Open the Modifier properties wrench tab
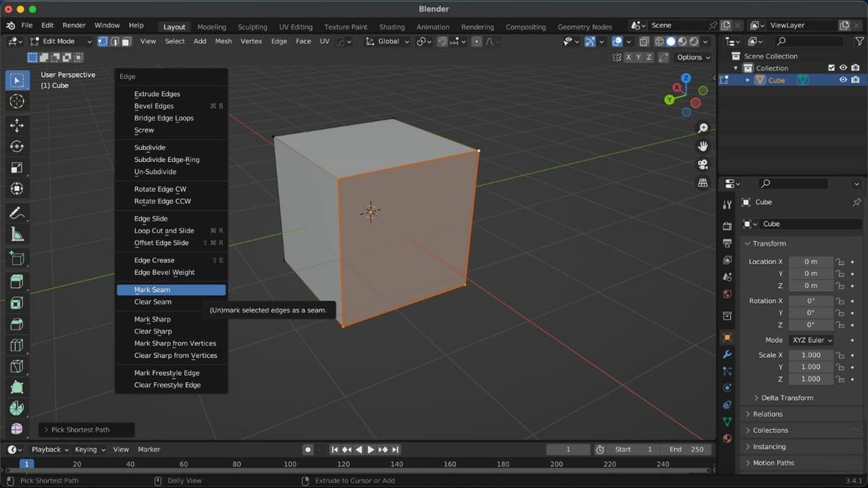 tap(727, 354)
